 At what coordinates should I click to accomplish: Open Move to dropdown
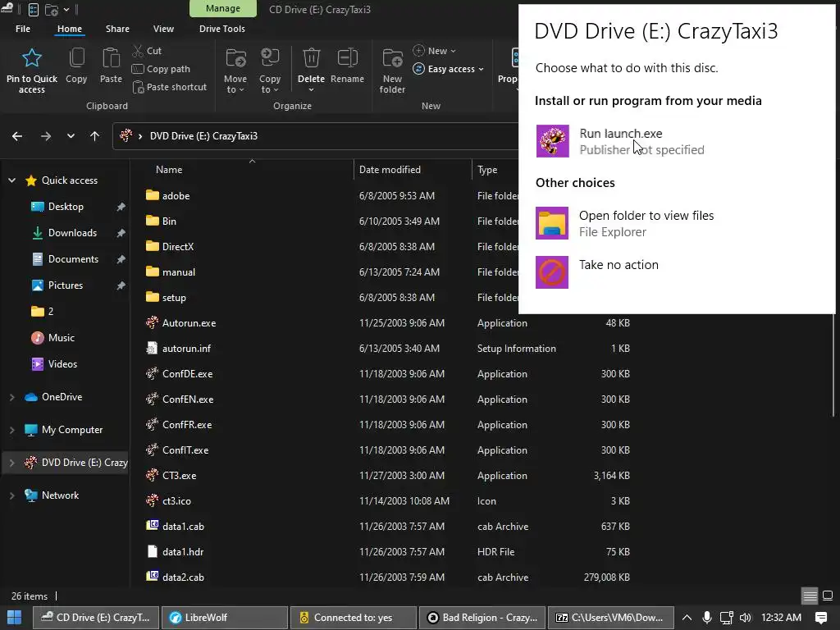pyautogui.click(x=235, y=84)
